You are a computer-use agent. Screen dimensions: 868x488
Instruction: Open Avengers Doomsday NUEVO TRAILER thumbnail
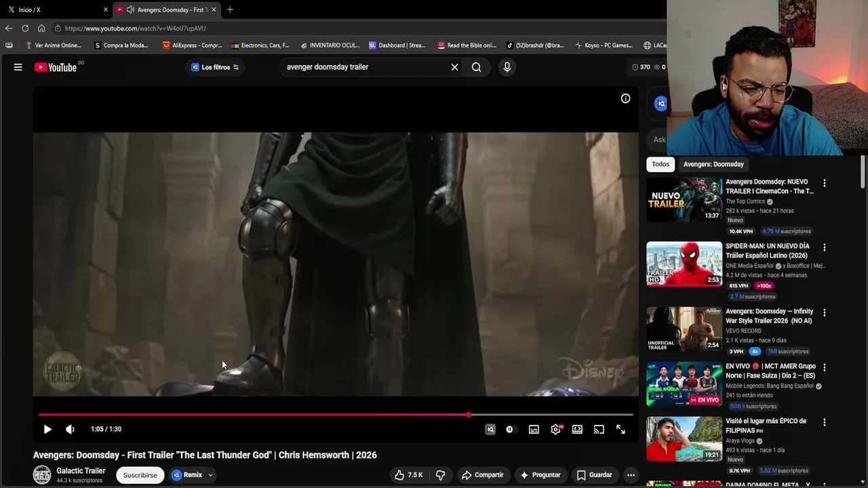[x=684, y=199]
